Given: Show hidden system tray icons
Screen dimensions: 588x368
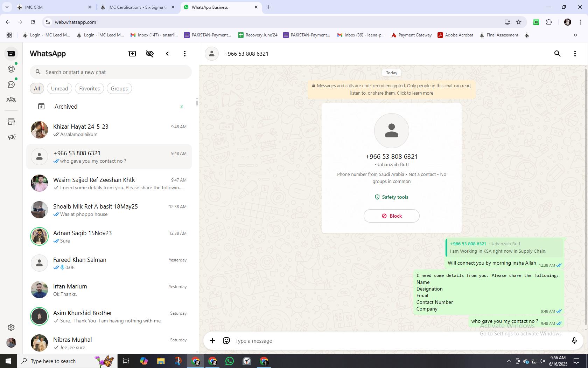Looking at the screenshot, I should [x=509, y=361].
